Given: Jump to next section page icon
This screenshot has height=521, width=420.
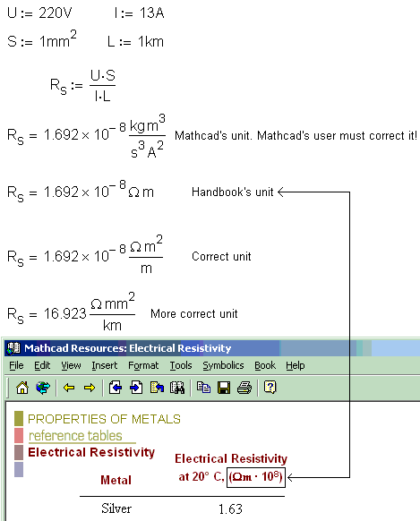Looking at the screenshot, I should pos(136,388).
